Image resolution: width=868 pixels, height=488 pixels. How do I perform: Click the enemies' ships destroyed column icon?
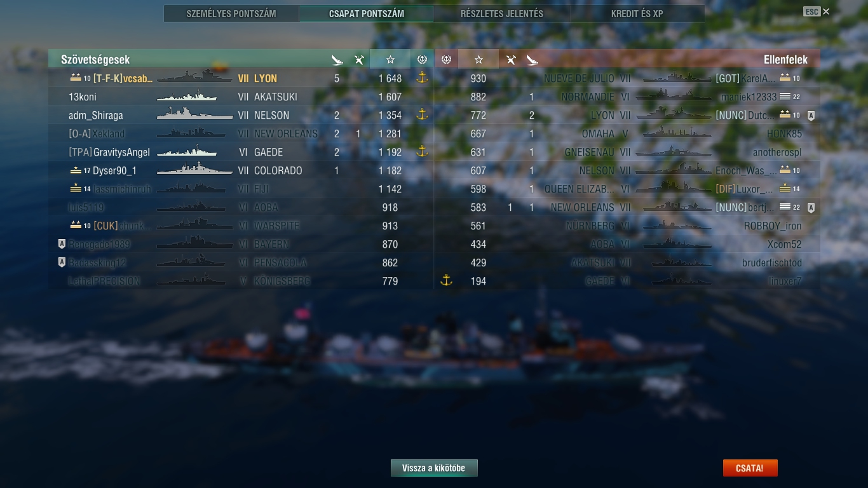[532, 60]
